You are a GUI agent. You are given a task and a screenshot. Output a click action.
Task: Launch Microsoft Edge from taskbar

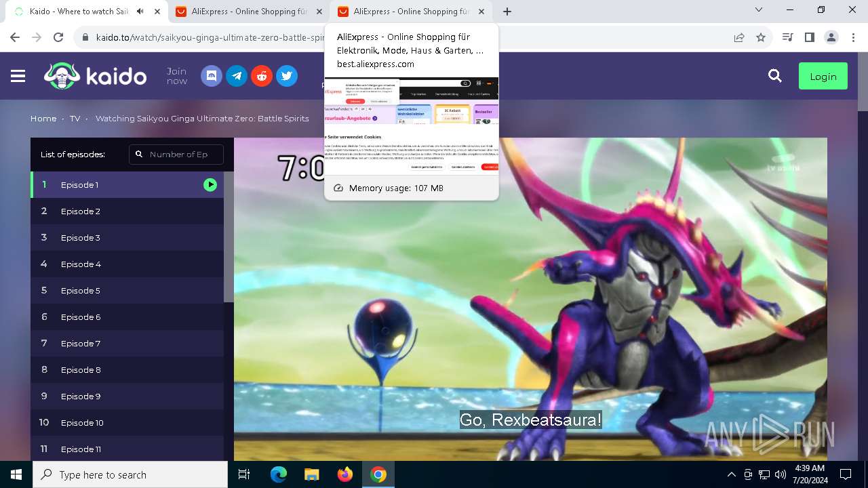pyautogui.click(x=279, y=474)
